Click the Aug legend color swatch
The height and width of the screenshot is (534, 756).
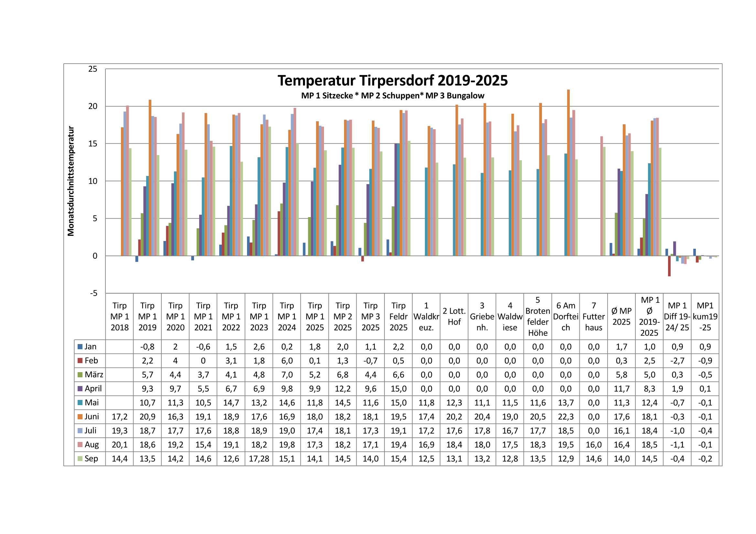pos(80,445)
